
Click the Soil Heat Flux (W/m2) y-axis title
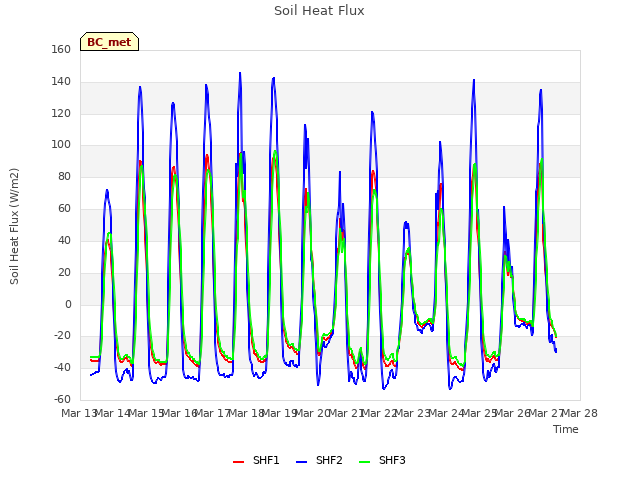click(14, 226)
